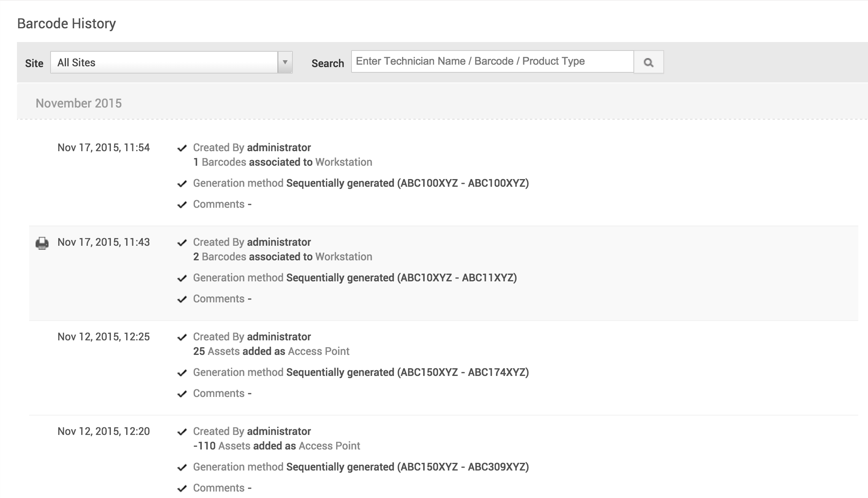Select the Nov 12, 2015, 12:25 entry timestamp
Screen dimensions: 868x498
click(x=104, y=337)
